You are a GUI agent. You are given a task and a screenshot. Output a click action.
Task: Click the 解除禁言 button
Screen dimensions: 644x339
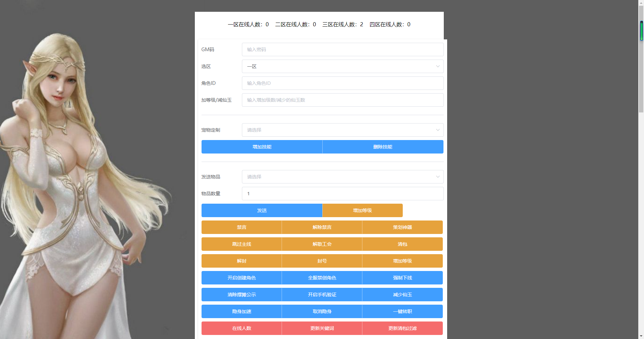pos(322,227)
